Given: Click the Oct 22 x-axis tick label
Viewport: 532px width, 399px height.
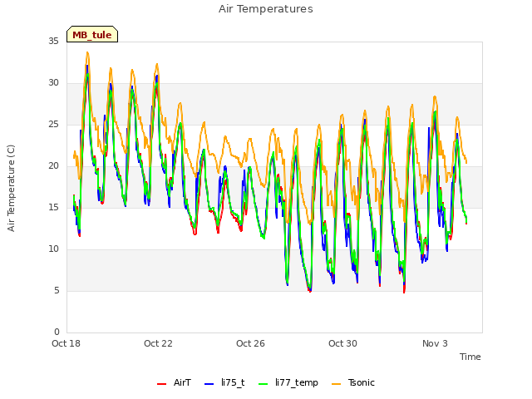Looking at the screenshot, I should [x=158, y=343].
